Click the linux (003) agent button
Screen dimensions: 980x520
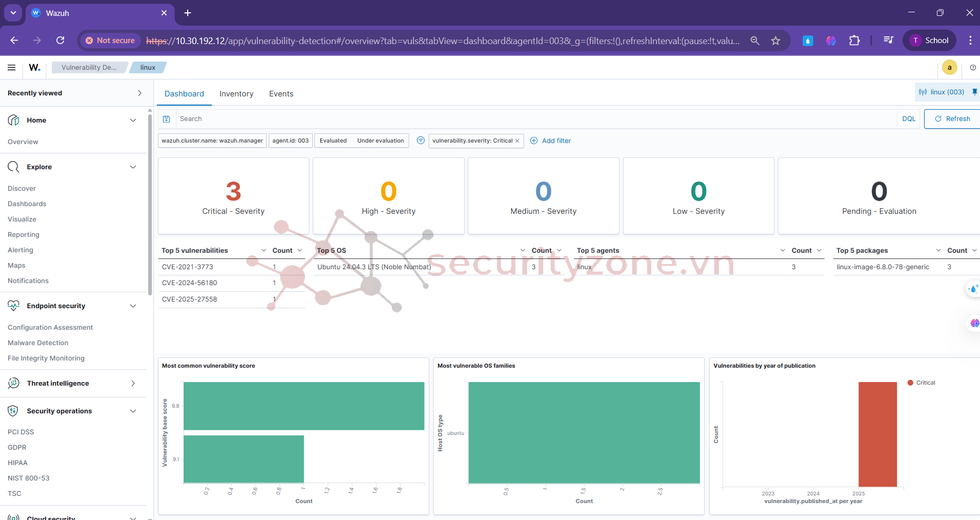942,92
